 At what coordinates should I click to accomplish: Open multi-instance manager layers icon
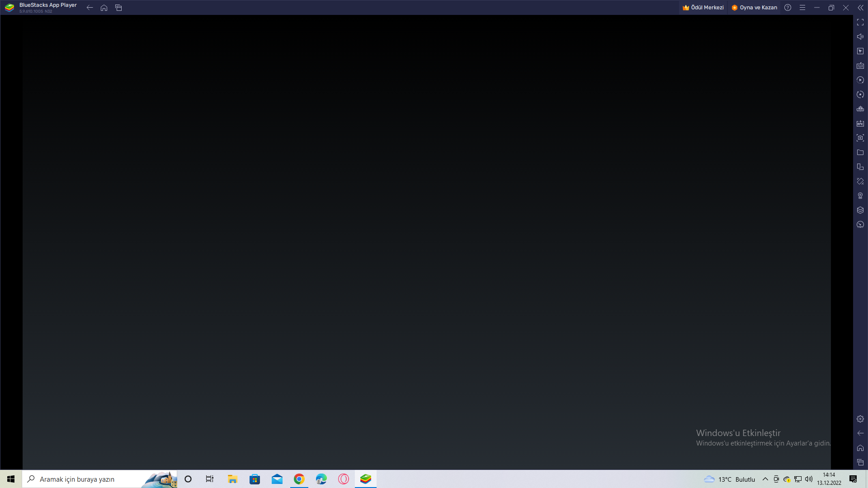(x=860, y=210)
